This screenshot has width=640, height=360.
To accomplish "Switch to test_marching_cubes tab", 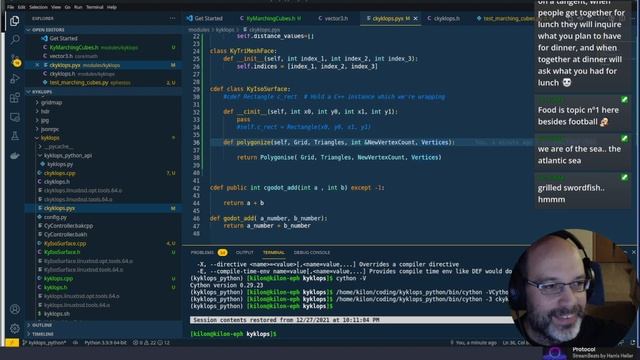I will coord(505,18).
